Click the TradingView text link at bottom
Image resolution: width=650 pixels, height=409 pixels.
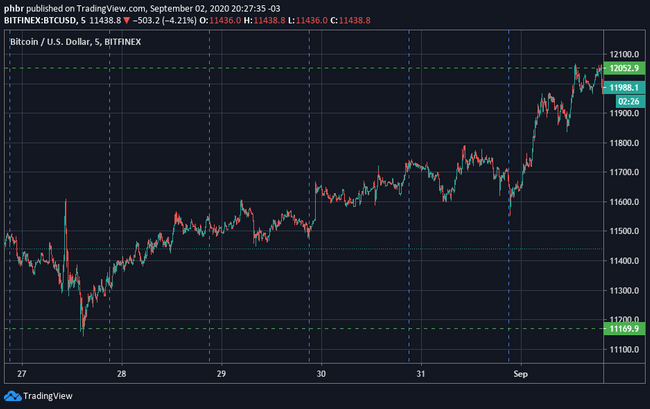(48, 396)
